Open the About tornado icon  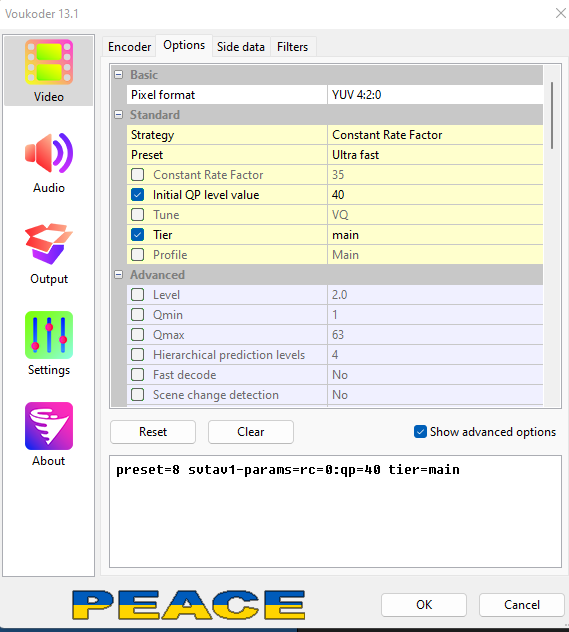pyautogui.click(x=49, y=426)
